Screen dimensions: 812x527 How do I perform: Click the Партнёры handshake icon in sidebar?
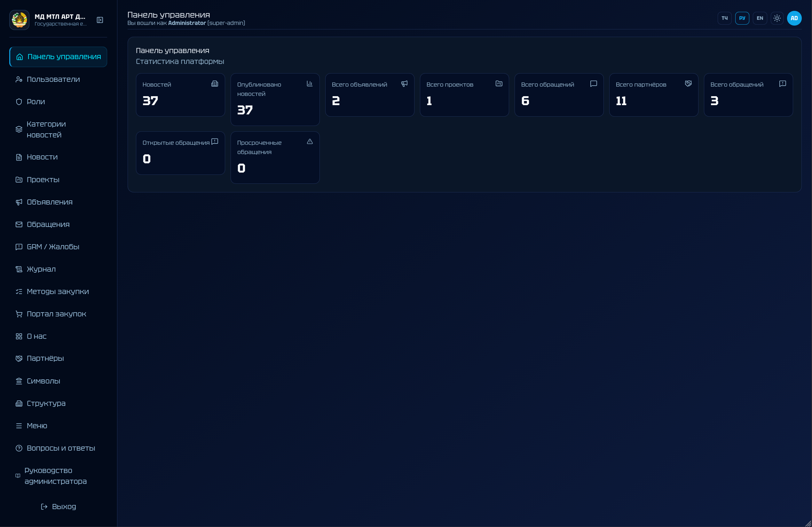coord(19,359)
